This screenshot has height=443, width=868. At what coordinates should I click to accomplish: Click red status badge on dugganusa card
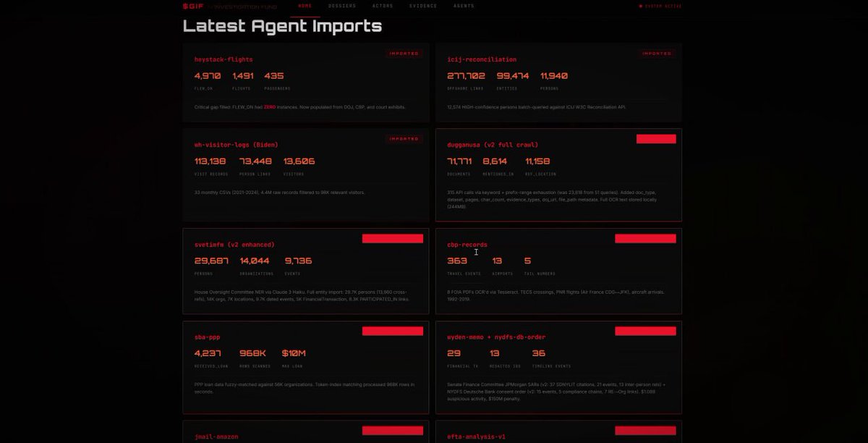point(656,139)
